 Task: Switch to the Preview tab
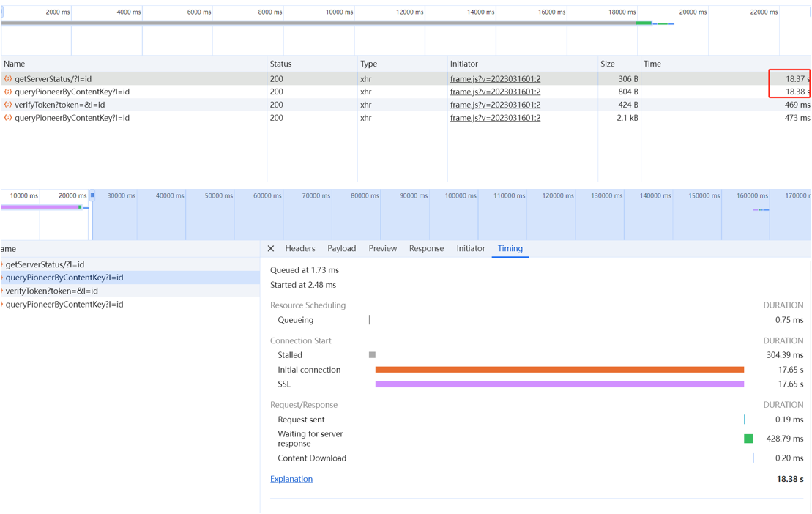pyautogui.click(x=383, y=248)
